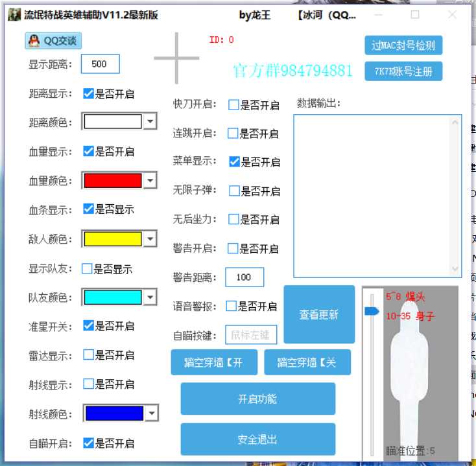
Task: Click the 自瞄按键 input field
Action: click(251, 335)
